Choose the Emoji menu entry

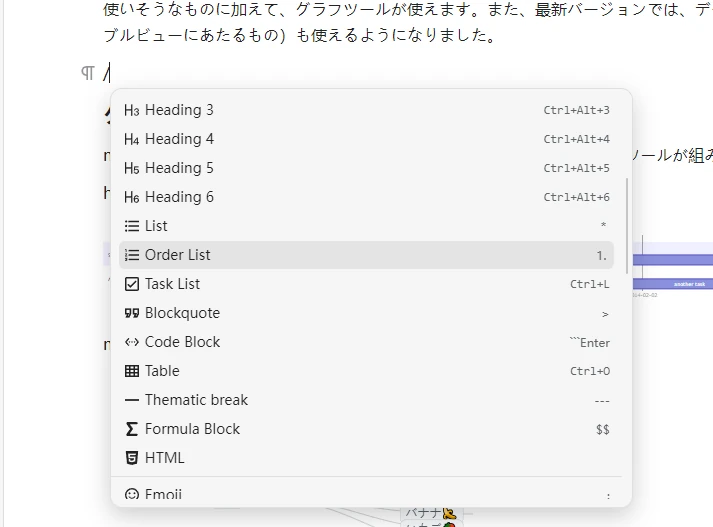tap(367, 494)
